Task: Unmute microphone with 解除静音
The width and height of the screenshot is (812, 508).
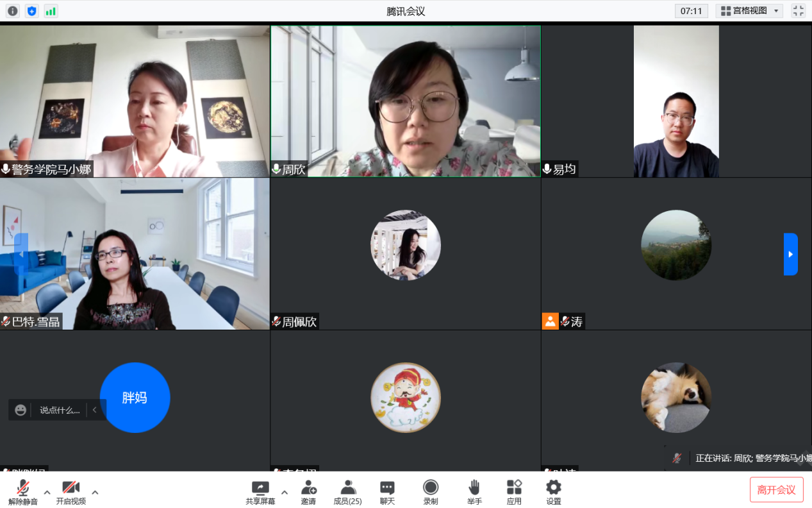Action: click(x=23, y=492)
